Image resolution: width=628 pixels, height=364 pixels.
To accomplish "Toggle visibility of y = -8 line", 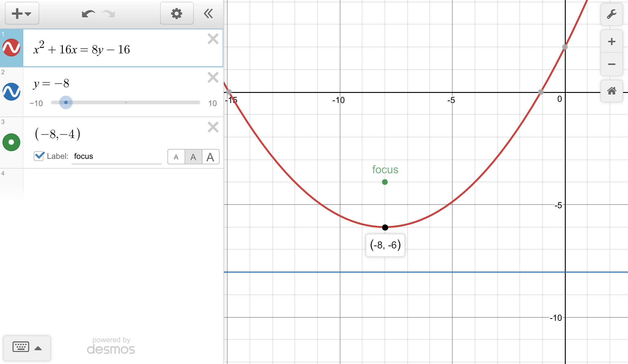I will 11,92.
